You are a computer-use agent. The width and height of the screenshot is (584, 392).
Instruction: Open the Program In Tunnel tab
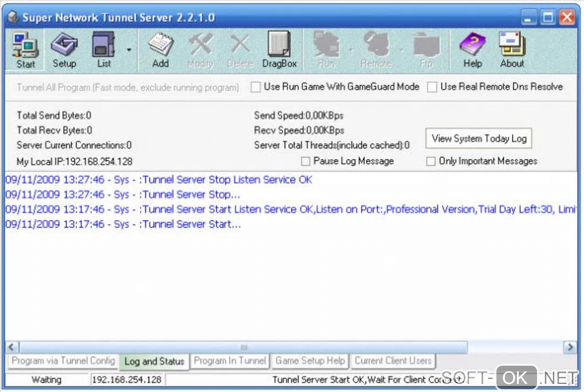tap(230, 361)
